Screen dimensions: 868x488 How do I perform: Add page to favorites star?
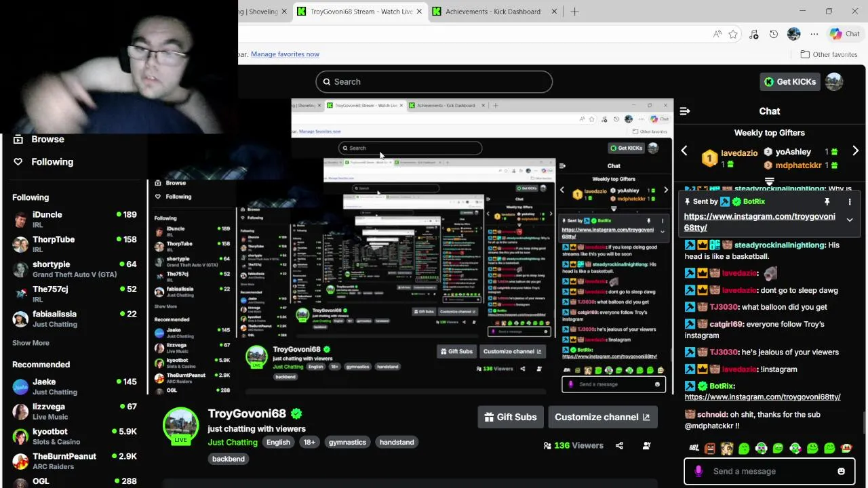733,34
